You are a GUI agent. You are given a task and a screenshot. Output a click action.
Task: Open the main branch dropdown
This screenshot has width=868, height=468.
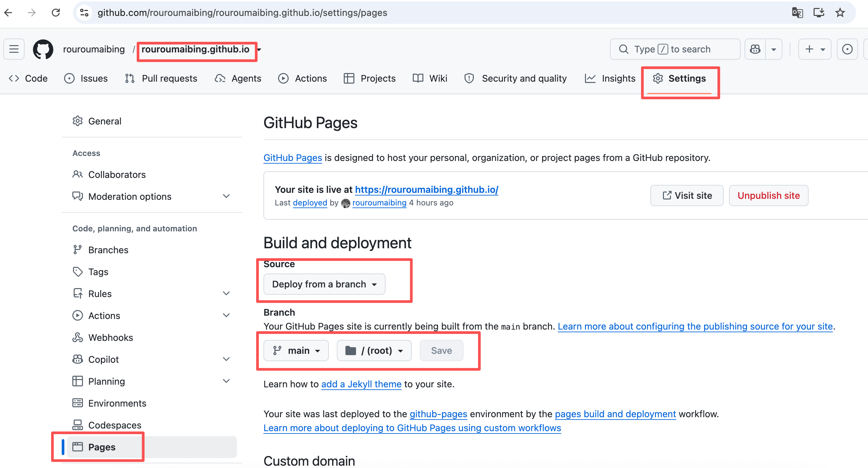pos(296,351)
